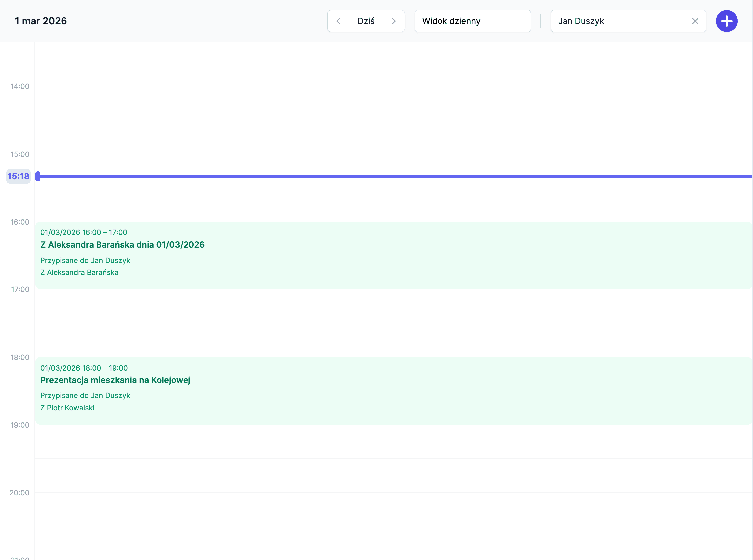Open the Widok dzienny view dropdown
Screen dimensions: 753x560
click(472, 21)
